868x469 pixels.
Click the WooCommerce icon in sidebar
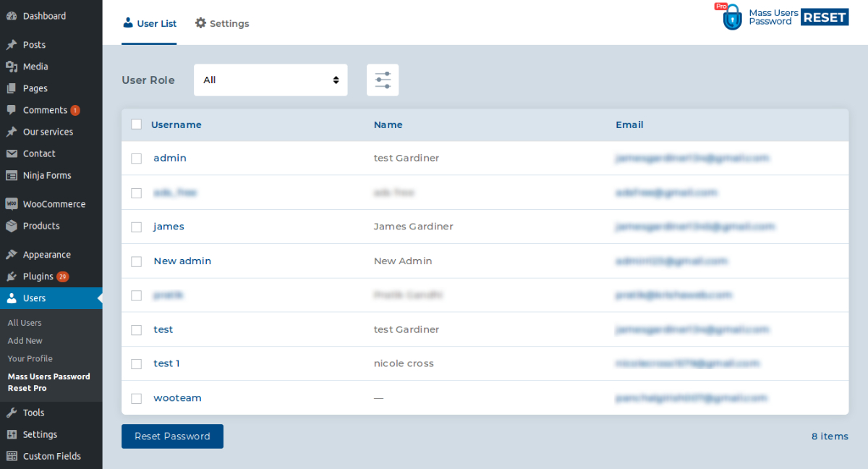pos(12,204)
